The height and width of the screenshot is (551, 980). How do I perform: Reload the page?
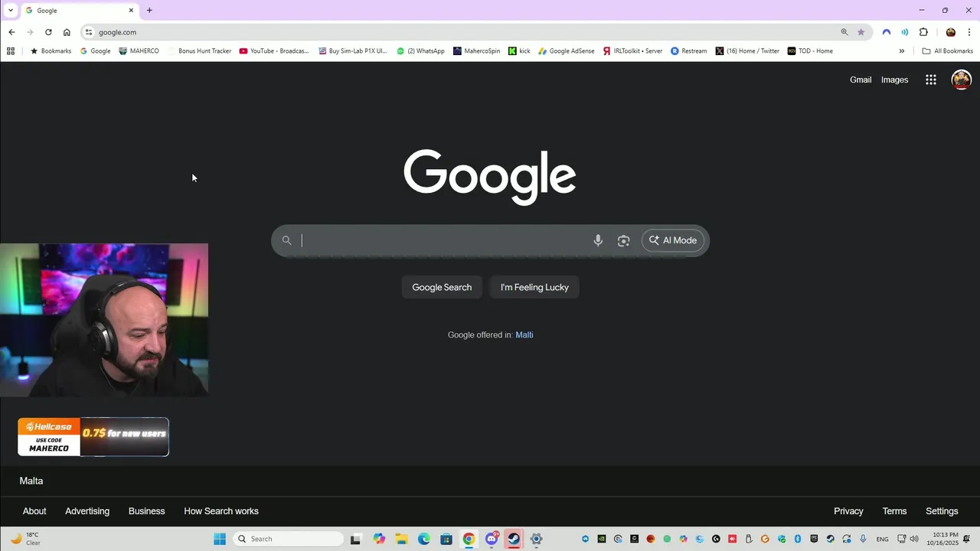pos(48,32)
